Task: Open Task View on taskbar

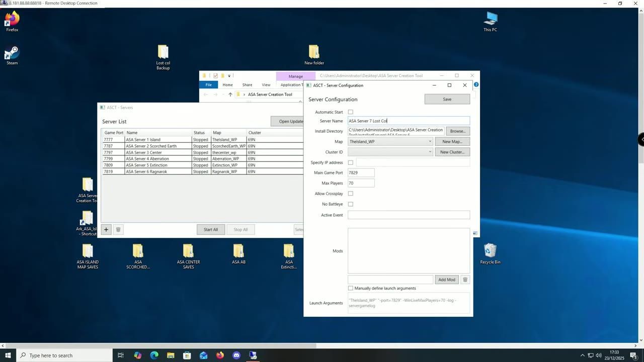Action: point(121,355)
